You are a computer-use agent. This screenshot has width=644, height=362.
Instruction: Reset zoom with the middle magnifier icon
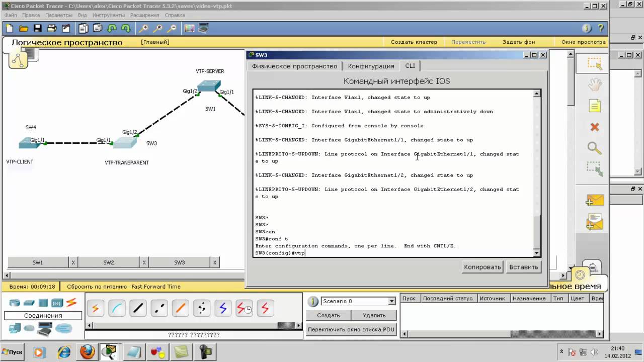click(158, 28)
